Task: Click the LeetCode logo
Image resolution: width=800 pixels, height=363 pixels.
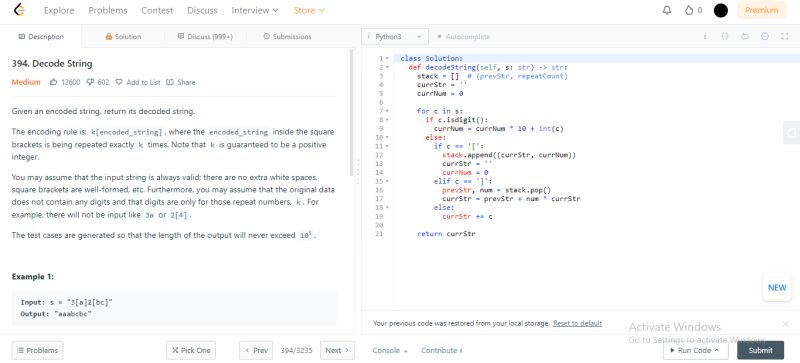Action: 19,10
